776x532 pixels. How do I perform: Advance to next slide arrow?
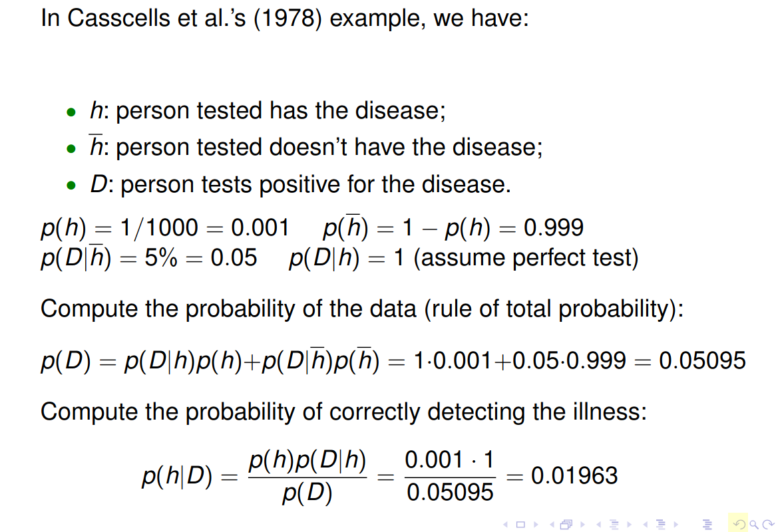(536, 524)
